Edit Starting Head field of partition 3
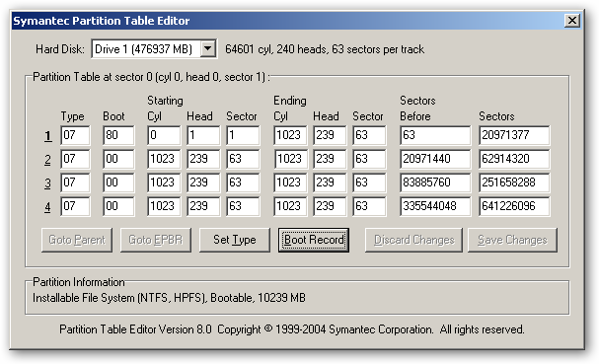This screenshot has height=364, width=599. pyautogui.click(x=203, y=182)
